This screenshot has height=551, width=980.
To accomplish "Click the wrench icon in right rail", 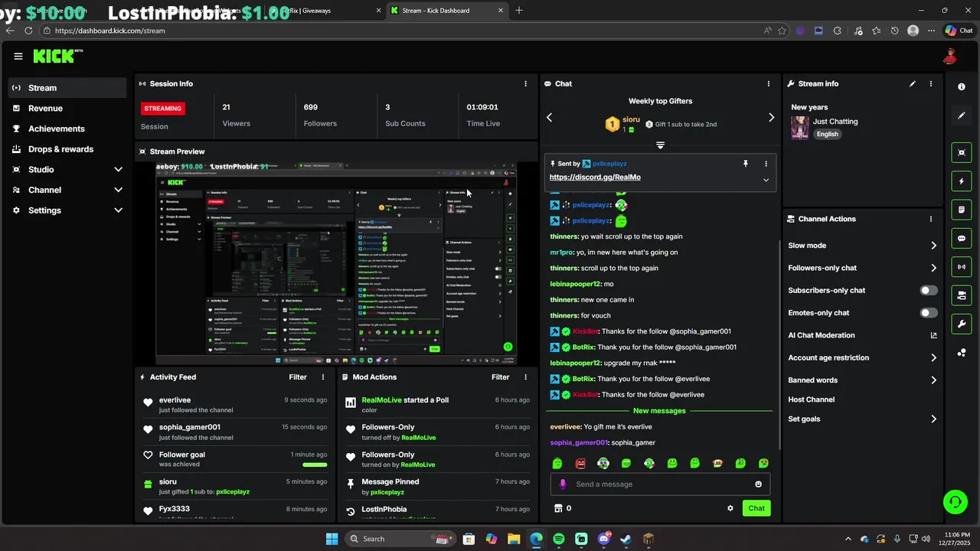I will pos(962,324).
